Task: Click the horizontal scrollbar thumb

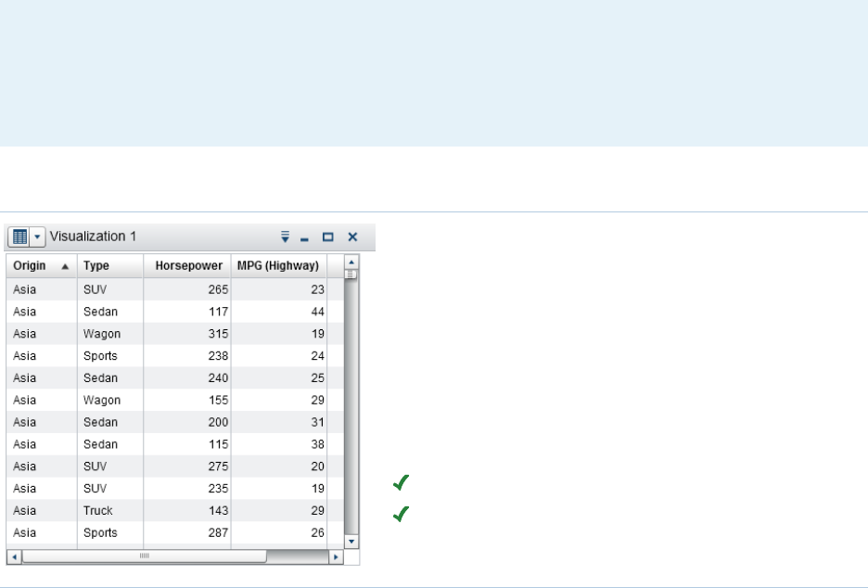Action: click(x=145, y=556)
